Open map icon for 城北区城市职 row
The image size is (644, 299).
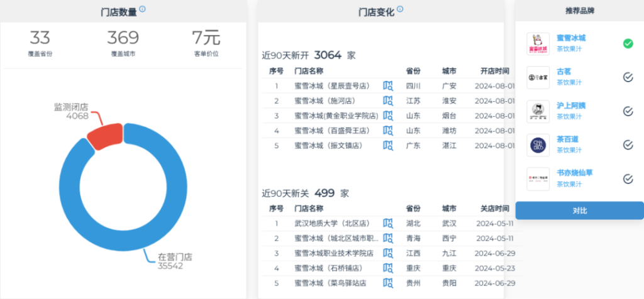pyautogui.click(x=388, y=238)
